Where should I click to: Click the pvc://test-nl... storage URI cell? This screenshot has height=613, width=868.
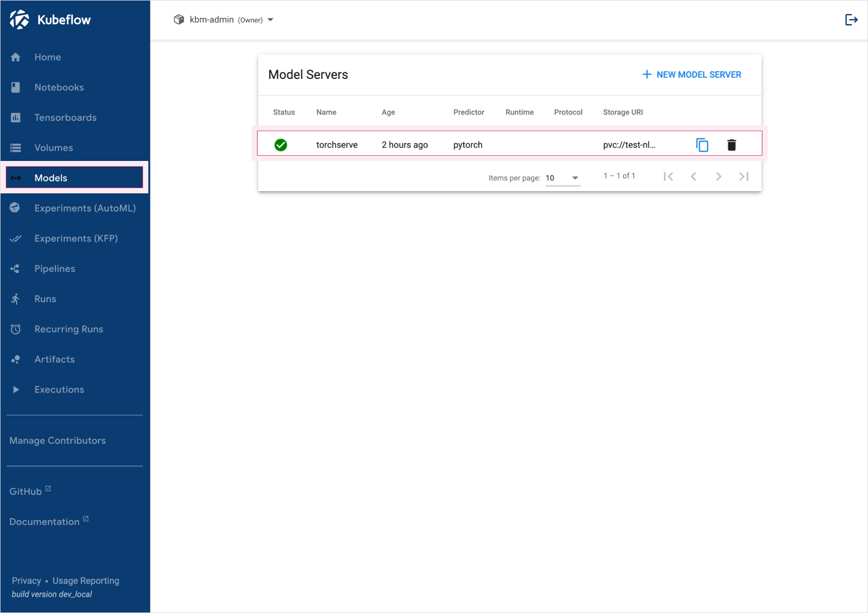coord(629,145)
